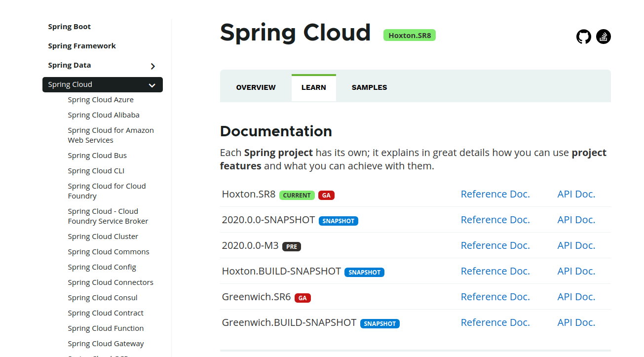Screen dimensions: 644x357
Task: Open API Doc. for 2020.0.0-SNAPSHOT
Action: tap(576, 220)
